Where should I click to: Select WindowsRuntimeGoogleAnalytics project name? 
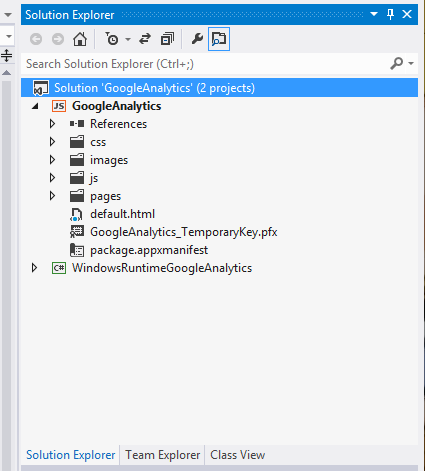[x=162, y=268]
